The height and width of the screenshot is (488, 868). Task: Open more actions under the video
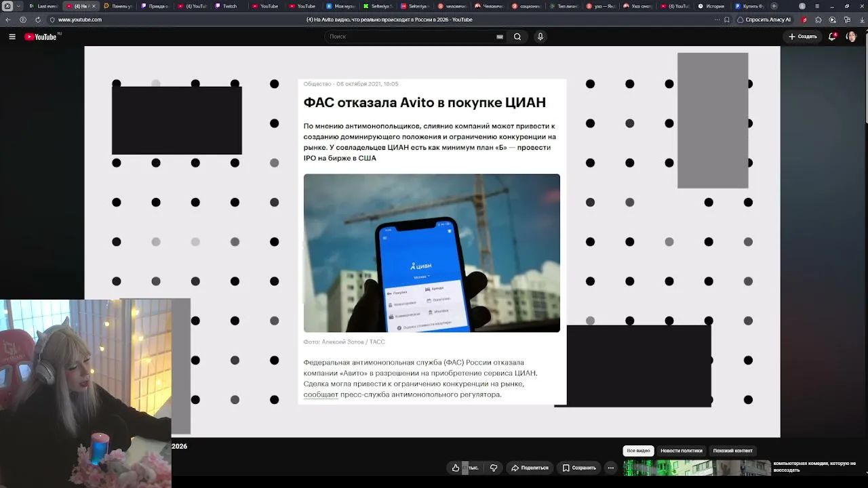610,468
